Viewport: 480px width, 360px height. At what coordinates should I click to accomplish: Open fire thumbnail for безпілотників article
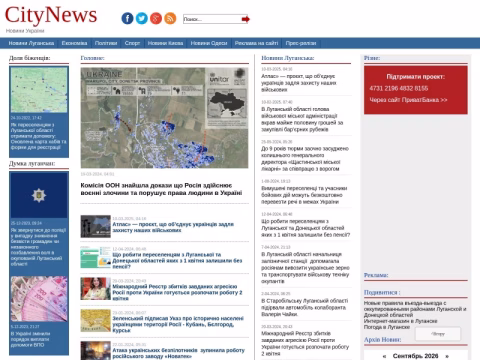click(x=95, y=351)
